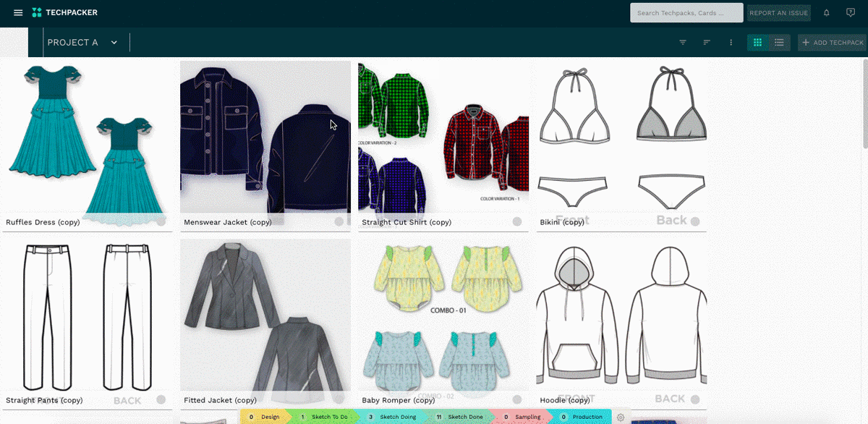Open the hamburger navigation menu
The height and width of the screenshot is (424, 868).
[x=18, y=12]
